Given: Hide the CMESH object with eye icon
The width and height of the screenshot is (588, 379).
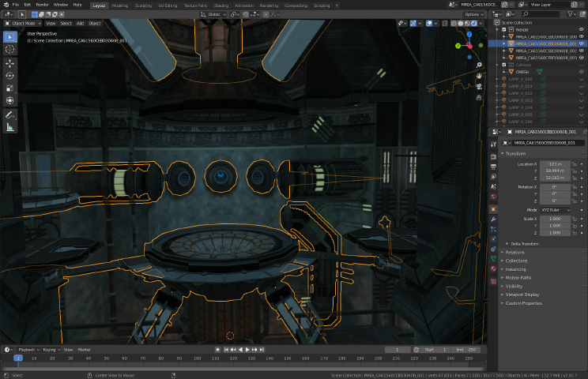Looking at the screenshot, I should pyautogui.click(x=581, y=72).
